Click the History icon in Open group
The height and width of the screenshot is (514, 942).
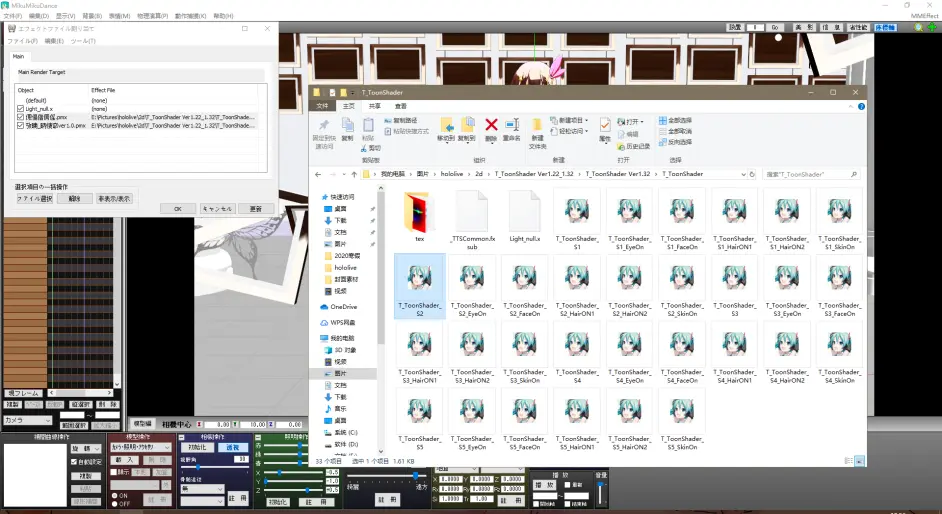[621, 146]
